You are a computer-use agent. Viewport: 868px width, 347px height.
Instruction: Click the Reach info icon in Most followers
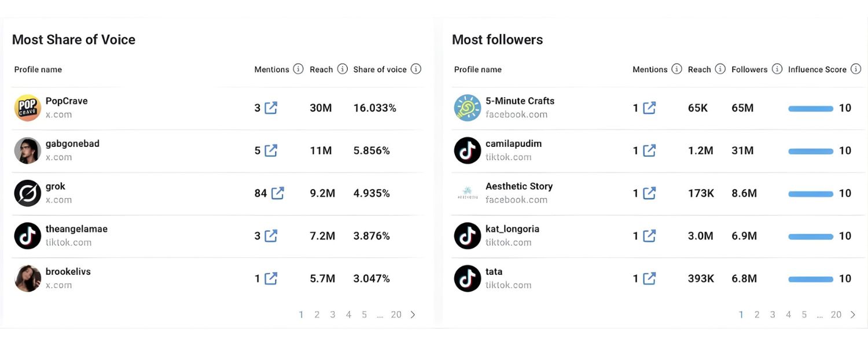[x=720, y=69]
